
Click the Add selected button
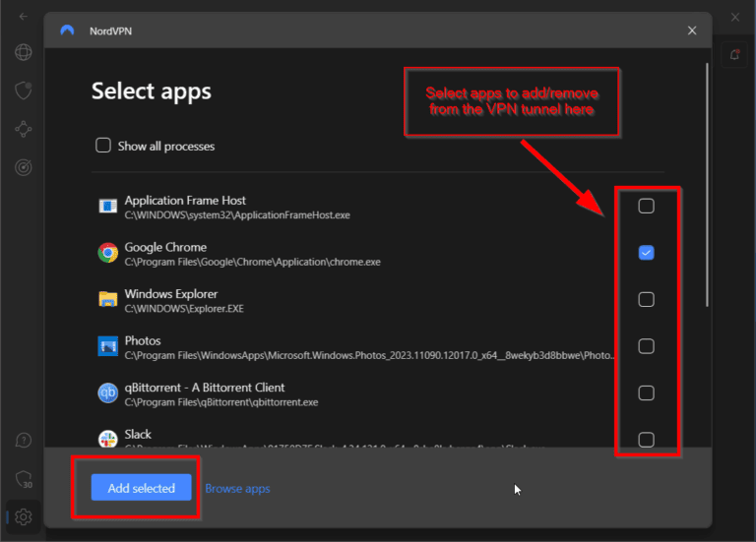tap(141, 488)
